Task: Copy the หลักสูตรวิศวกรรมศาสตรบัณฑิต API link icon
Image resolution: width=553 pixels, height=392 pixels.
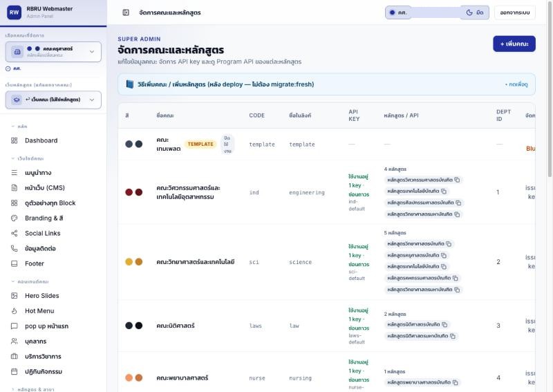Action: pyautogui.click(x=457, y=180)
